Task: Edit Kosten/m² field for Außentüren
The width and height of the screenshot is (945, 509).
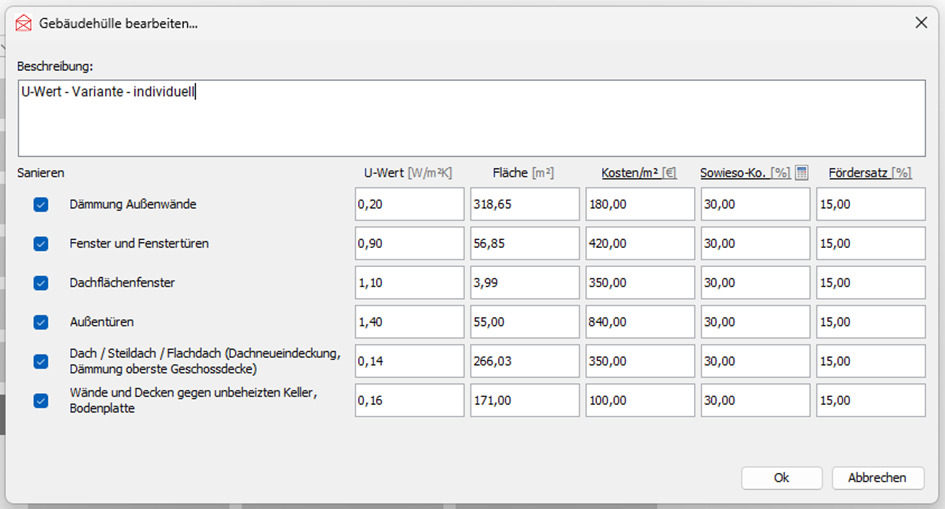Action: (640, 322)
